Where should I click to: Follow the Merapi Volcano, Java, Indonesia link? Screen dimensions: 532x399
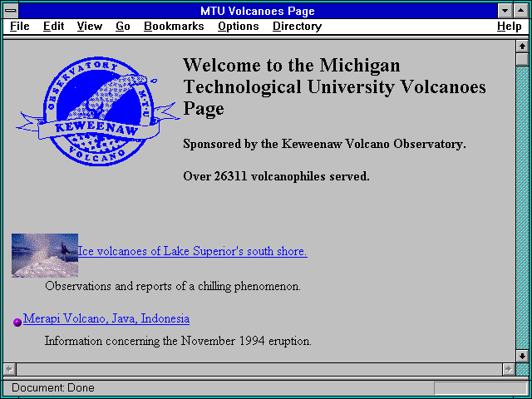[106, 318]
